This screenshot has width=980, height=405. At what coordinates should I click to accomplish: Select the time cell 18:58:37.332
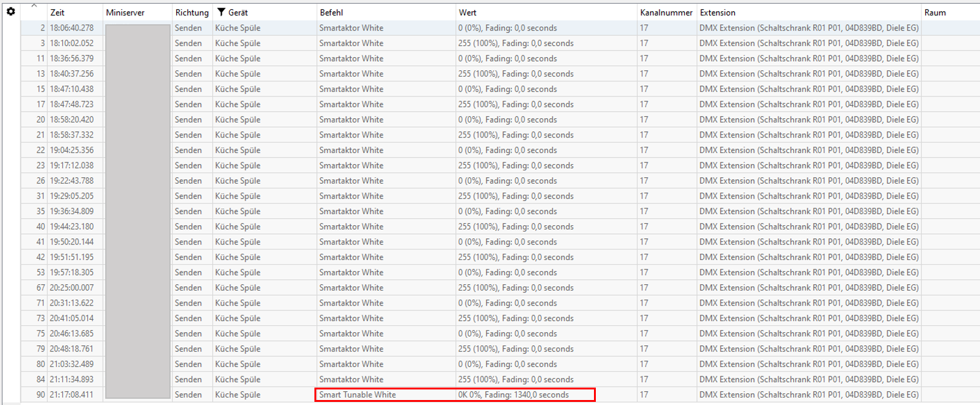click(72, 134)
